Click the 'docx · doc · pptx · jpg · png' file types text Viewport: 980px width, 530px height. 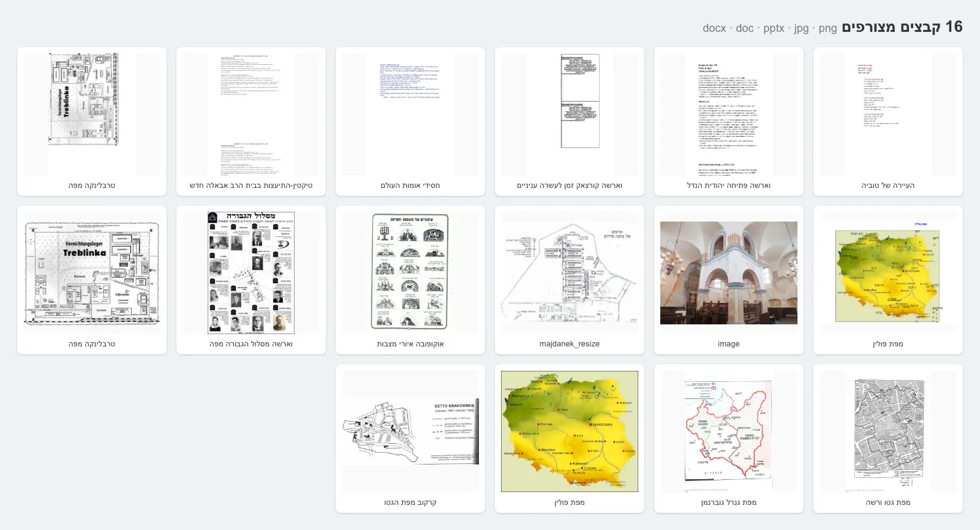tap(769, 28)
